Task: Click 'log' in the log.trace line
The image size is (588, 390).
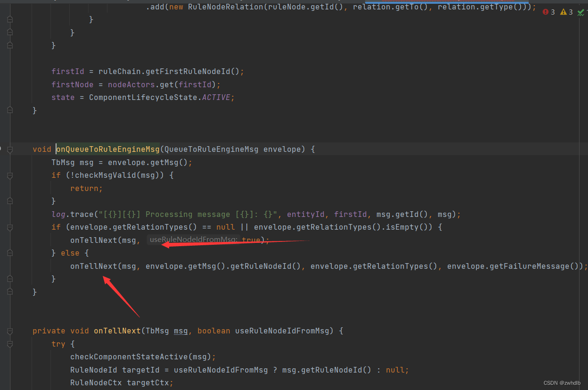Action: pyautogui.click(x=58, y=214)
